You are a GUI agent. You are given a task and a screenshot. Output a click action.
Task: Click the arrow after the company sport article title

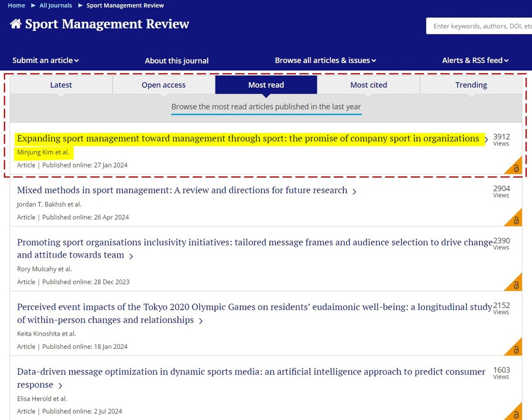(486, 140)
